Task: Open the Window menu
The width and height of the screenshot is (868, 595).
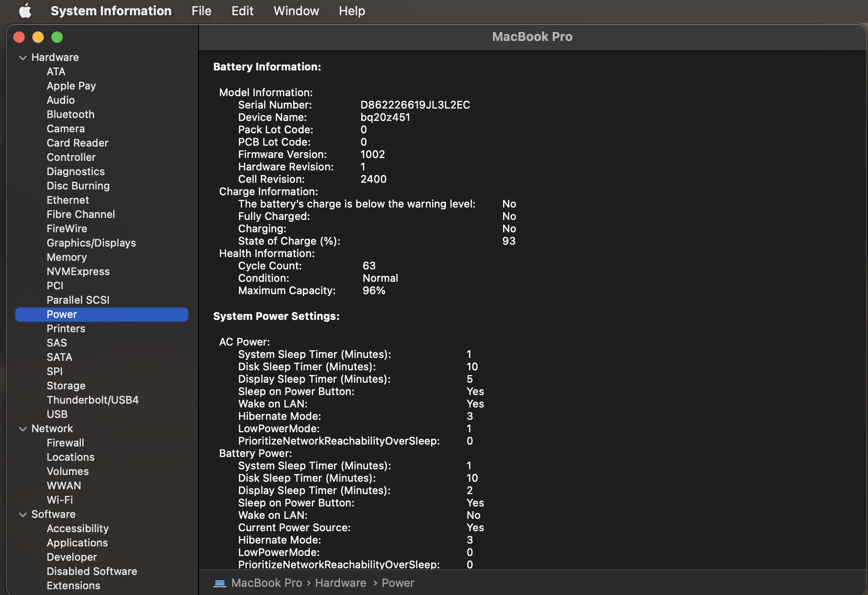Action: pos(296,11)
